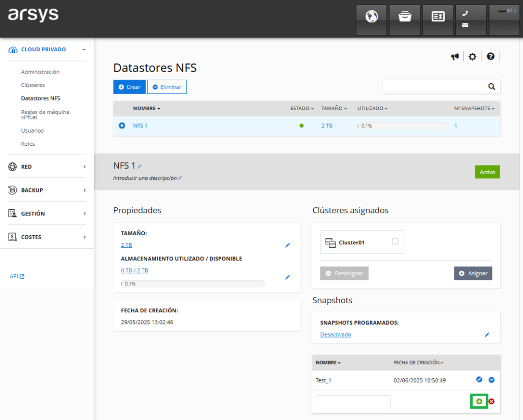Click the Costes dollar sidebar icon
This screenshot has height=420, width=523.
pyautogui.click(x=12, y=237)
